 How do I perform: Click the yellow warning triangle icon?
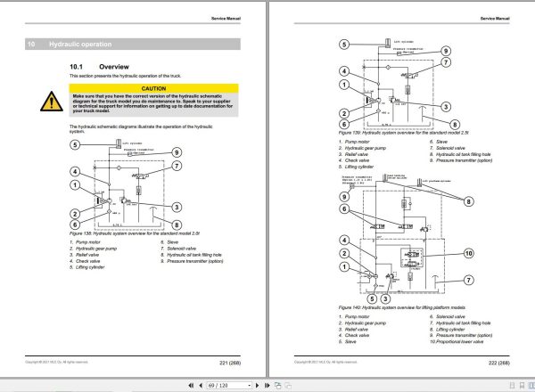(x=52, y=102)
